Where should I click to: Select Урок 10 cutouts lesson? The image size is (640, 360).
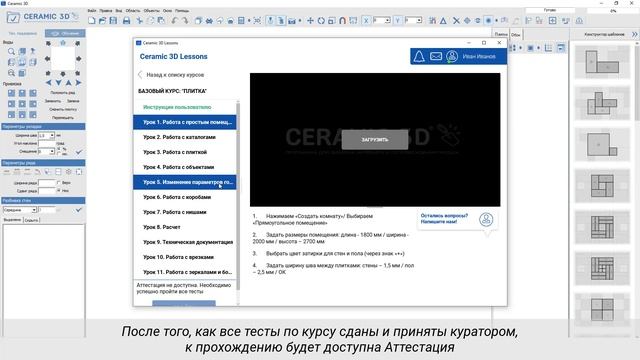[x=184, y=257]
